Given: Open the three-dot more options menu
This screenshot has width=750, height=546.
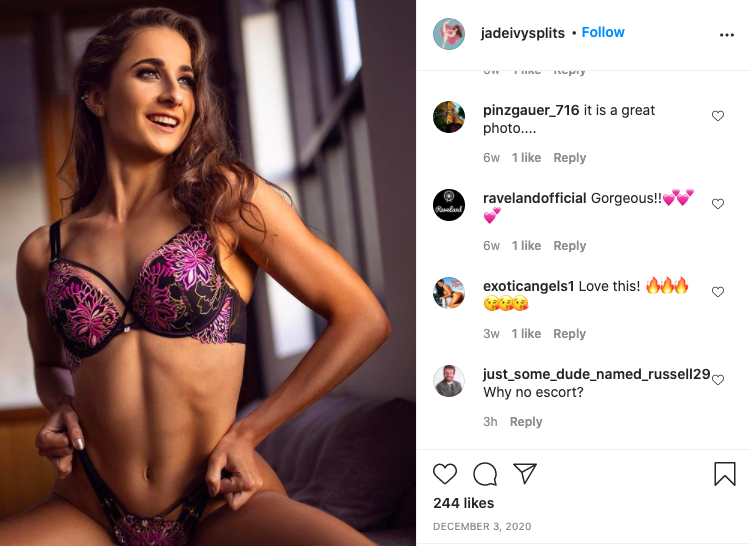Looking at the screenshot, I should tap(727, 35).
